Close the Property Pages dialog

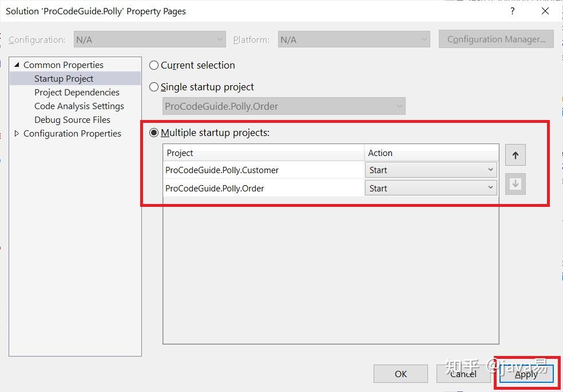[545, 11]
